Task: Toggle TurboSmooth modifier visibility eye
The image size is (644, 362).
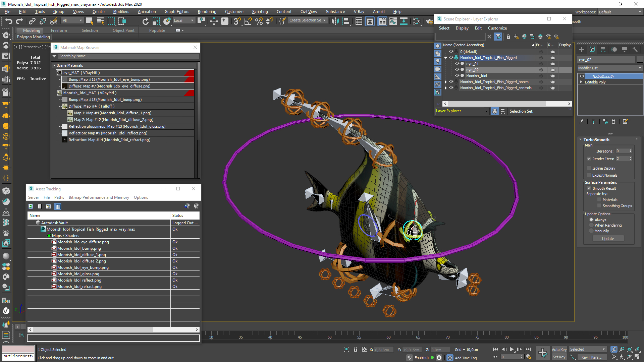Action: coord(582,76)
